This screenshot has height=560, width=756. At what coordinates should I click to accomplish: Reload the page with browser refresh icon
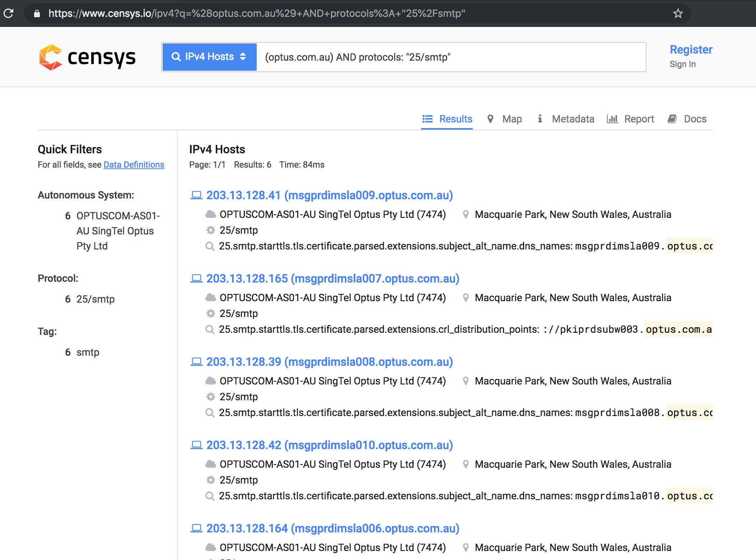[x=9, y=13]
